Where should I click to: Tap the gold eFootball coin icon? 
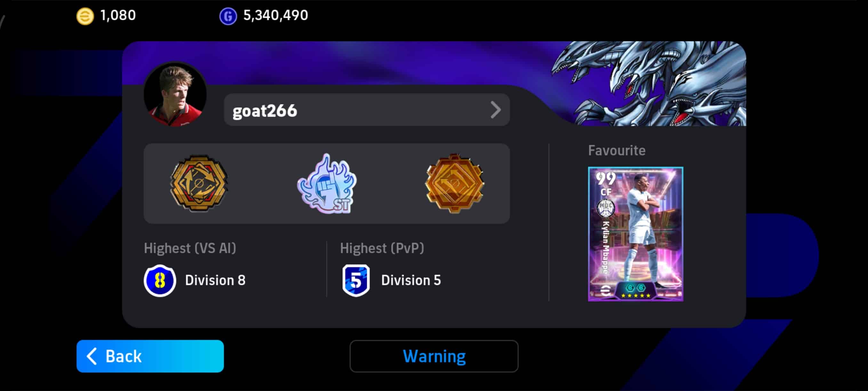pyautogui.click(x=85, y=16)
